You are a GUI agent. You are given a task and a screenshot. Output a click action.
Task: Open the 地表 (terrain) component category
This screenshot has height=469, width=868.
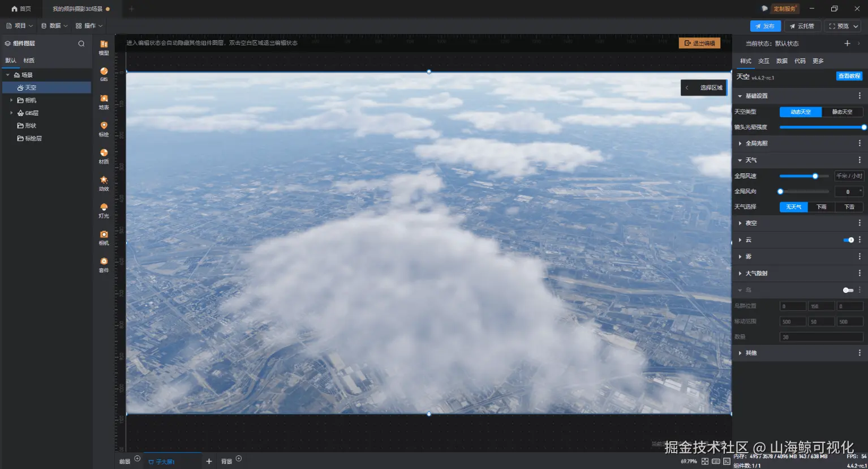point(104,102)
